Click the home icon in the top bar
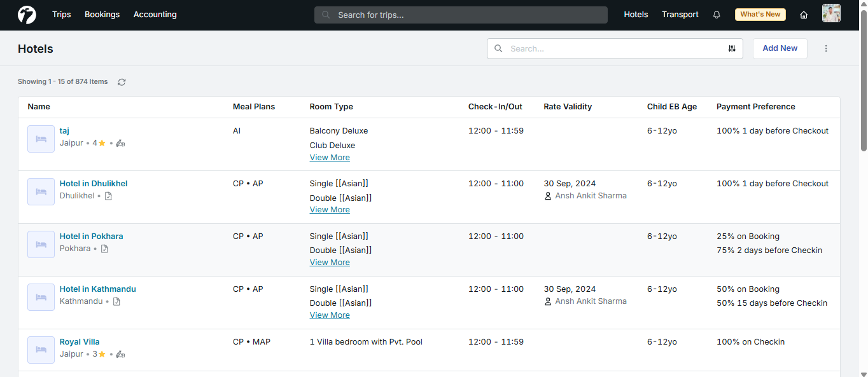This screenshot has width=868, height=377. tap(804, 14)
